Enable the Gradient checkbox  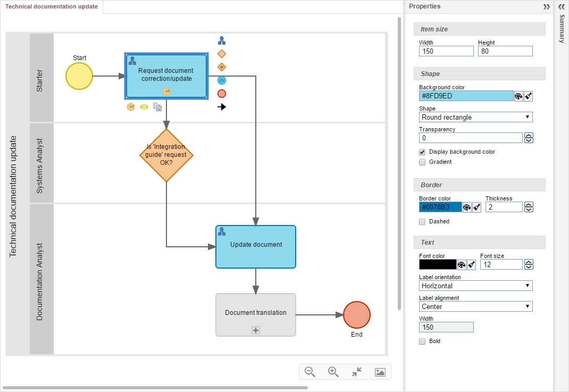[x=422, y=162]
